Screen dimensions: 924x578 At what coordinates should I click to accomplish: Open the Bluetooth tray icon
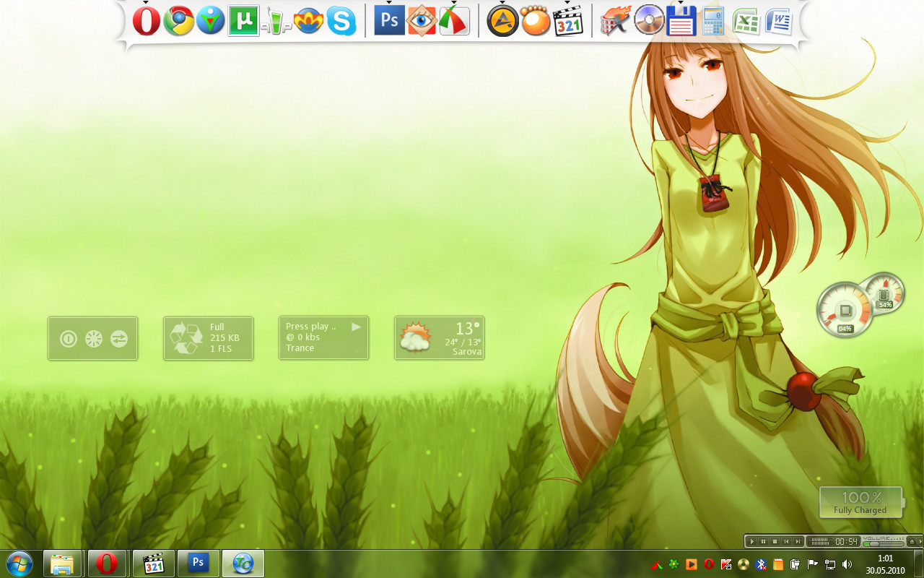tap(761, 564)
